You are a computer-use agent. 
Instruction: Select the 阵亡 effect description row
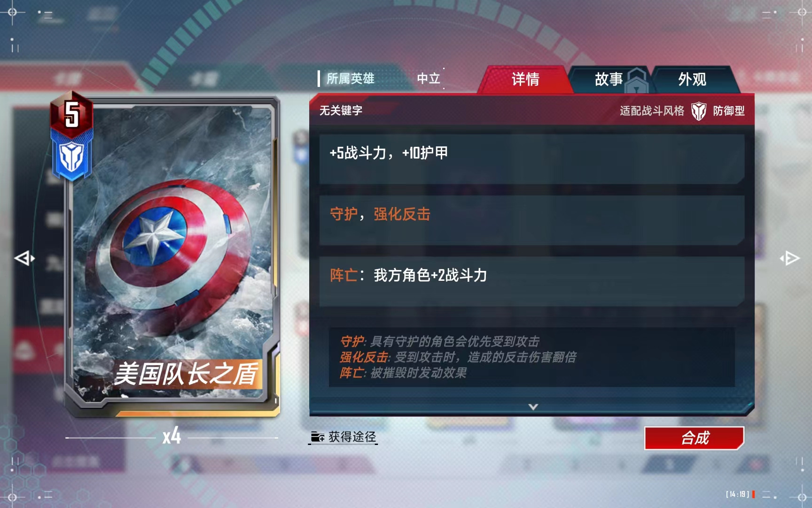click(x=531, y=281)
